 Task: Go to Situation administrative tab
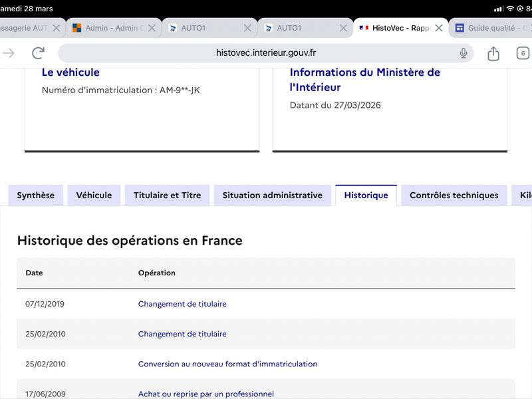coord(272,196)
